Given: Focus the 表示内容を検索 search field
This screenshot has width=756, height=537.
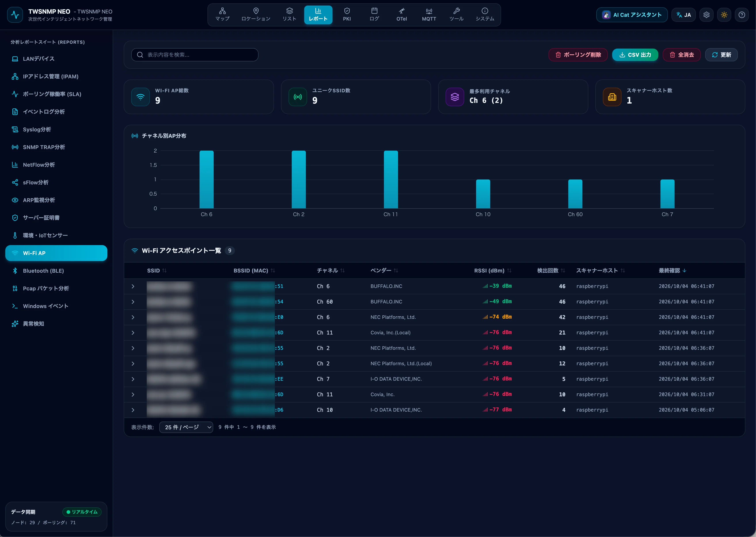Looking at the screenshot, I should [x=195, y=55].
